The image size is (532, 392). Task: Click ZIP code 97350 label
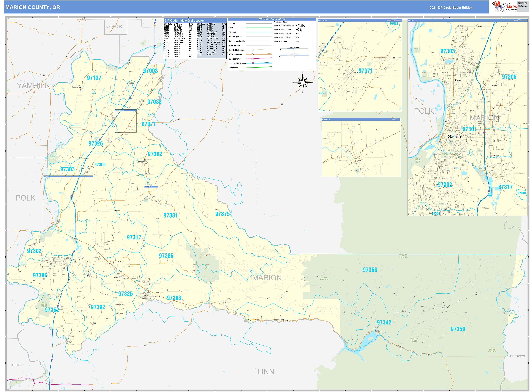click(x=458, y=329)
